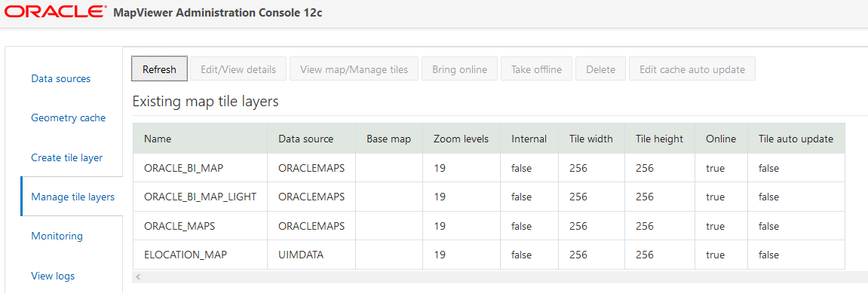Click the Oracle logo in the header
The width and height of the screenshot is (868, 293).
tap(54, 12)
